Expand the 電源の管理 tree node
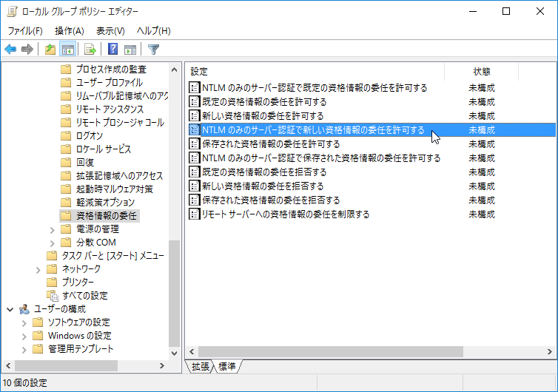Viewport: 558px width, 392px height. tap(53, 230)
